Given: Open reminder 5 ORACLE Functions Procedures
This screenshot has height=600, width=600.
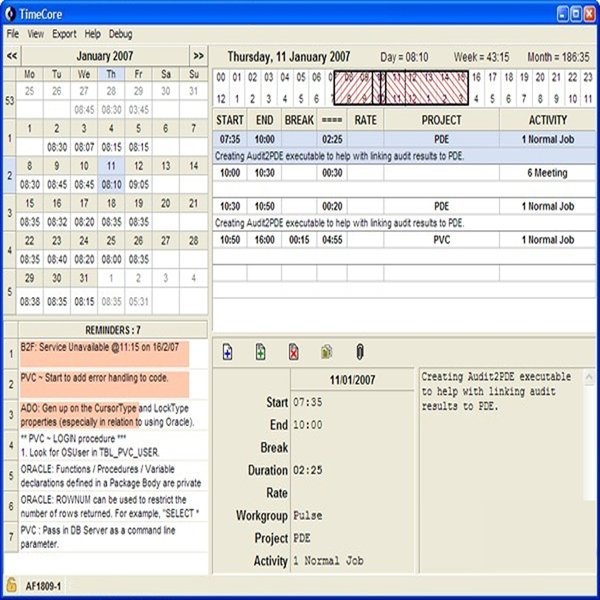Looking at the screenshot, I should point(113,476).
